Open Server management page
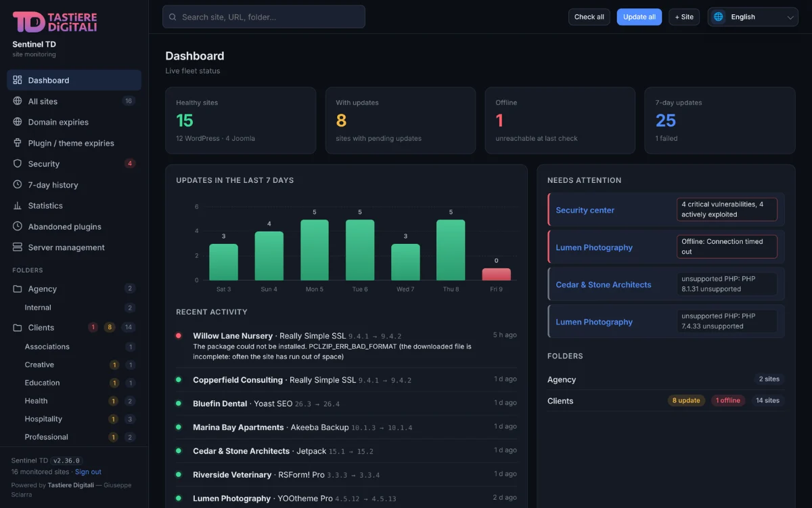 [74, 247]
